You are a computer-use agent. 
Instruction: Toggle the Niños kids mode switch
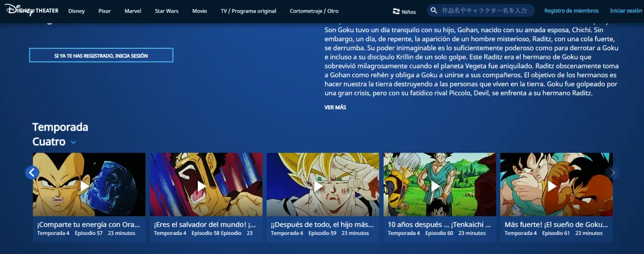(404, 11)
